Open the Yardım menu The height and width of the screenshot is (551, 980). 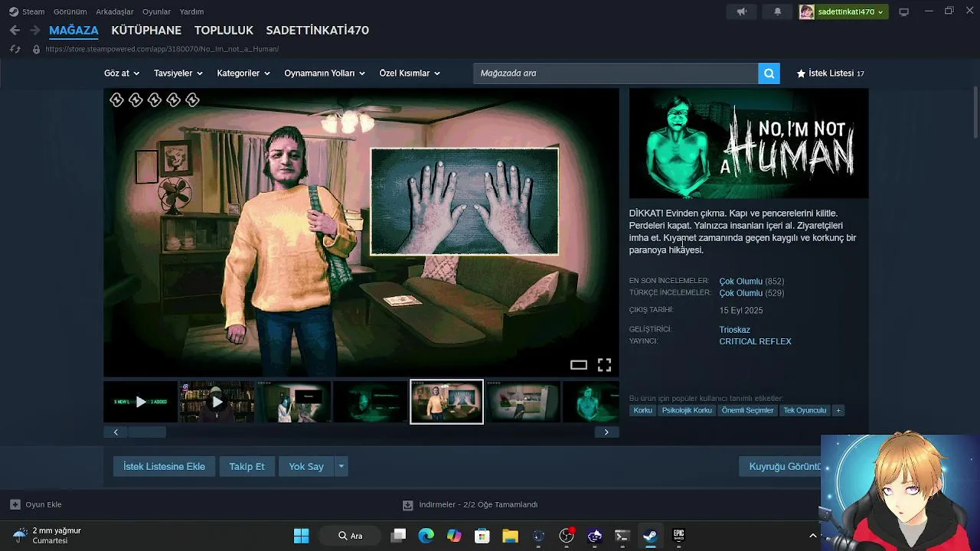(191, 11)
